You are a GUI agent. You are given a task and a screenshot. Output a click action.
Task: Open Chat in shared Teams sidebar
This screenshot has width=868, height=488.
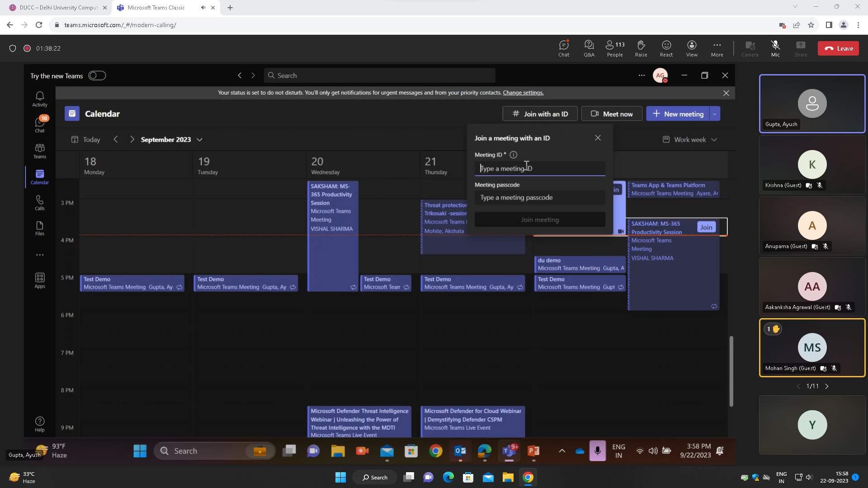40,124
